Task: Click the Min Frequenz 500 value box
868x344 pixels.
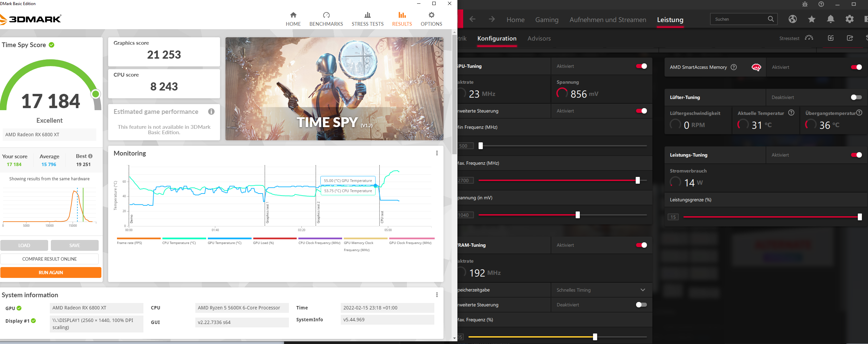Action: pos(465,146)
